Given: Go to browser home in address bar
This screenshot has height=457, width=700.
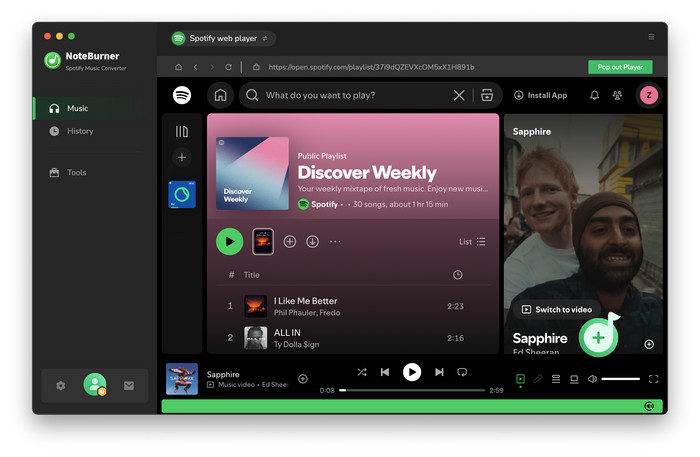Looking at the screenshot, I should pyautogui.click(x=179, y=67).
